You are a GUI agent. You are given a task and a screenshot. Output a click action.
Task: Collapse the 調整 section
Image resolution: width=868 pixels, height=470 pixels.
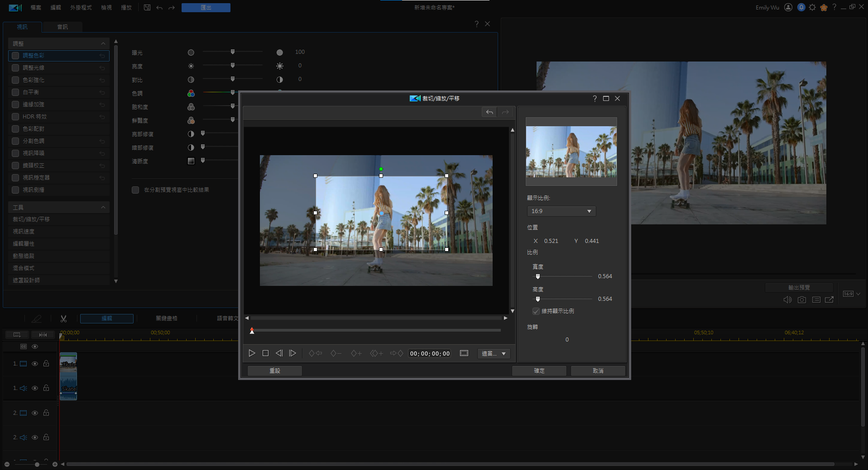pos(103,44)
